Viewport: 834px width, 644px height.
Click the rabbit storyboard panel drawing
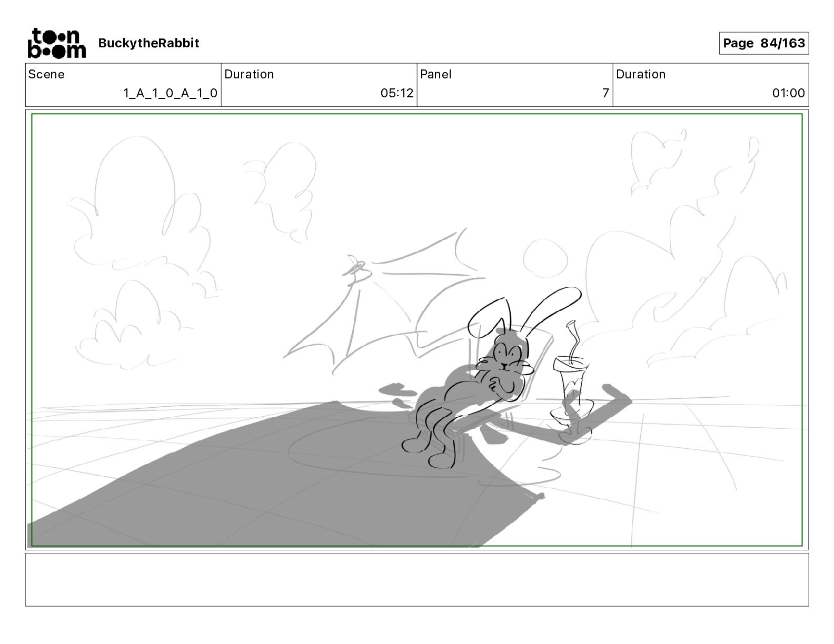coord(417,330)
